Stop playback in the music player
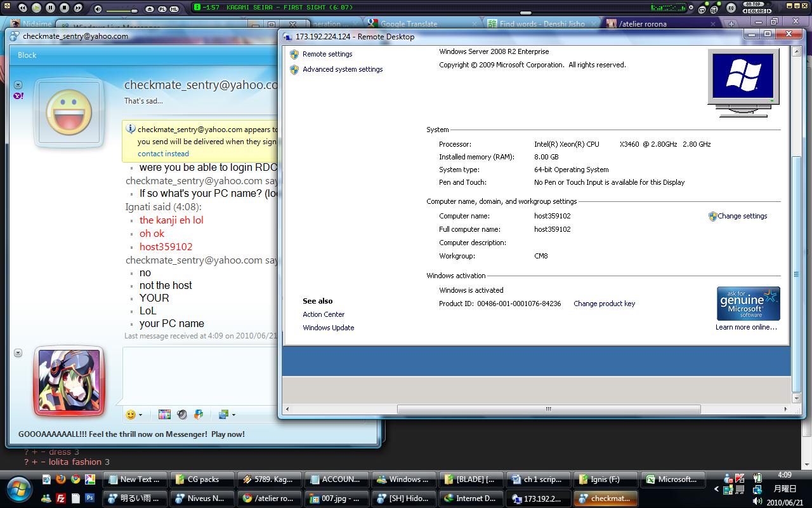Screen dimensions: 812x508 tap(64, 8)
